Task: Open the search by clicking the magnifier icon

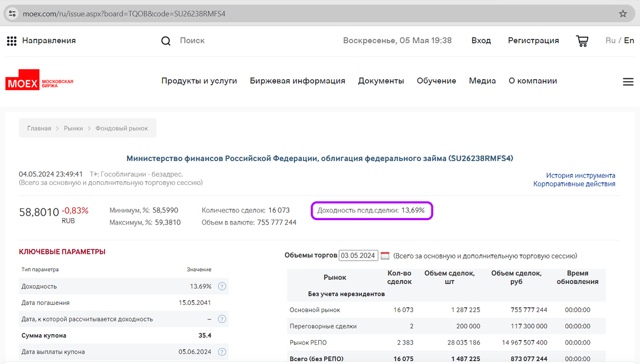Action: point(165,41)
